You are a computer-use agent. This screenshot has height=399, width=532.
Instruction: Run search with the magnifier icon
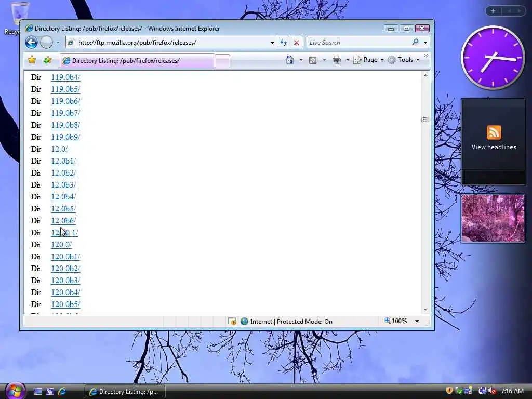coord(415,42)
